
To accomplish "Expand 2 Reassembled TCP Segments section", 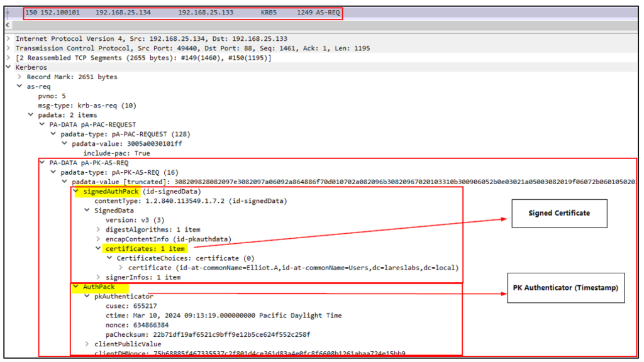I will coord(9,57).
